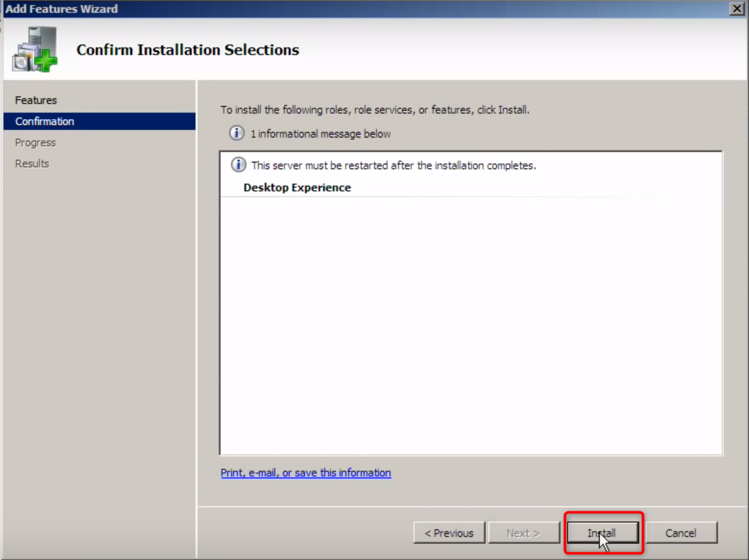Click the 'To install the following roles' instruction

coord(374,110)
